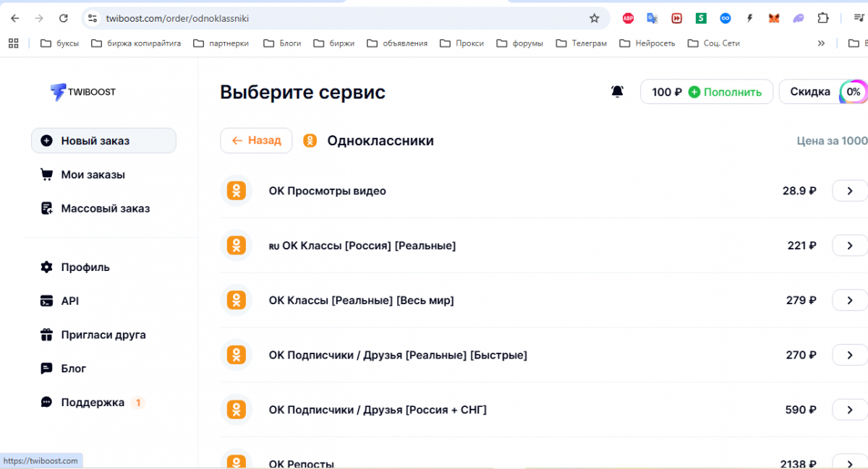This screenshot has height=469, width=868.
Task: Click the notification bell icon
Action: click(x=617, y=92)
